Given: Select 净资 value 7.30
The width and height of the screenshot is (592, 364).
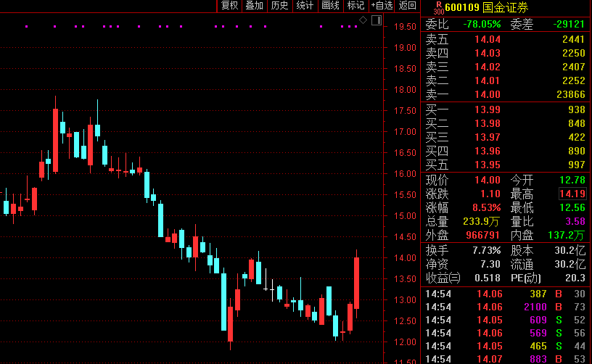Looking at the screenshot, I should tap(490, 265).
